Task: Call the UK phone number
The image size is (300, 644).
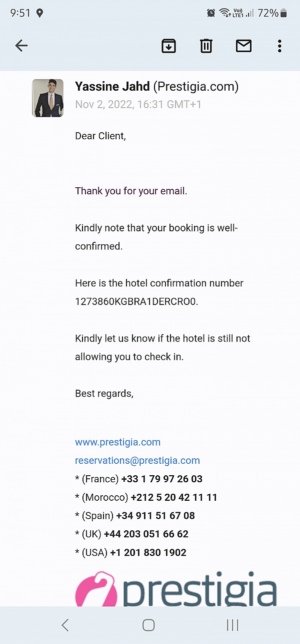Action: (x=146, y=534)
